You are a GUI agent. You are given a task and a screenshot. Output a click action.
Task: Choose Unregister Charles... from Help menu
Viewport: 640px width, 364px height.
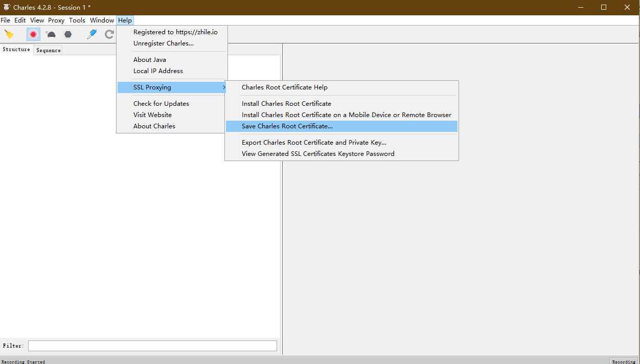pos(172,43)
